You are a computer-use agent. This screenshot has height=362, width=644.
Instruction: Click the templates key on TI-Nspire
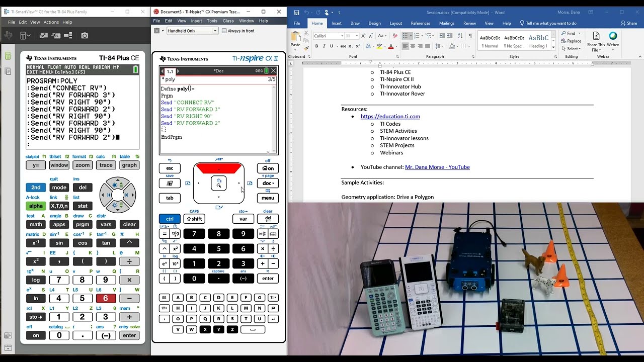coord(262,234)
